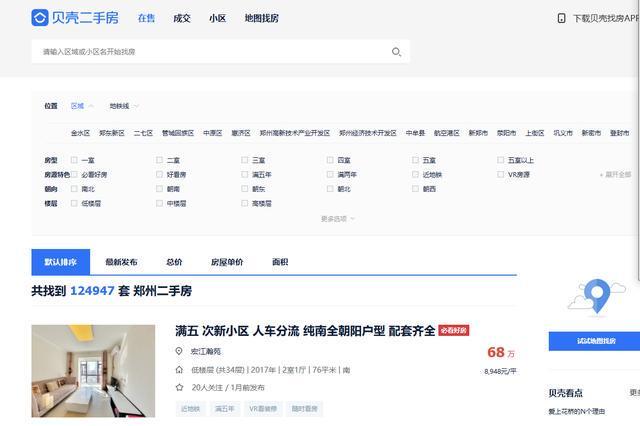Click the star icon next to 20人关注

point(179,387)
